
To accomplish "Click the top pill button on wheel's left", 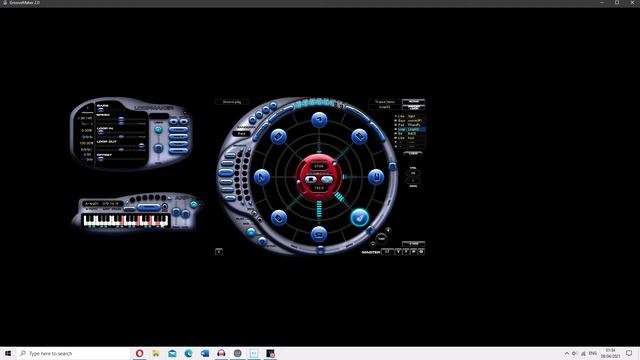I will [230, 155].
